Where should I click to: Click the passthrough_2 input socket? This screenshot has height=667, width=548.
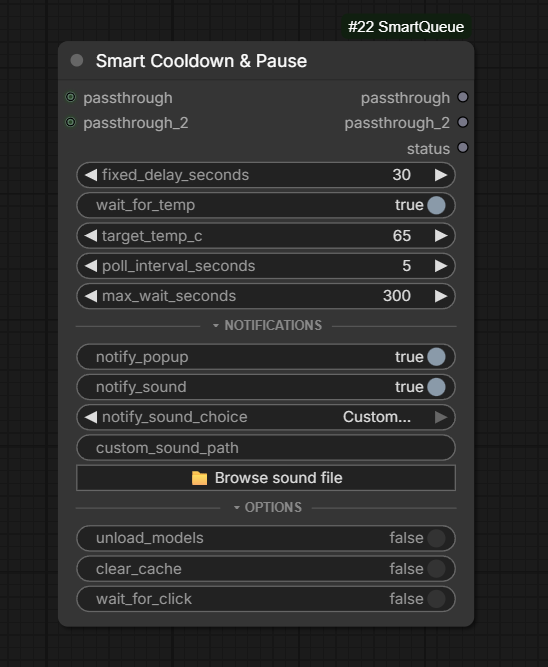(x=71, y=123)
